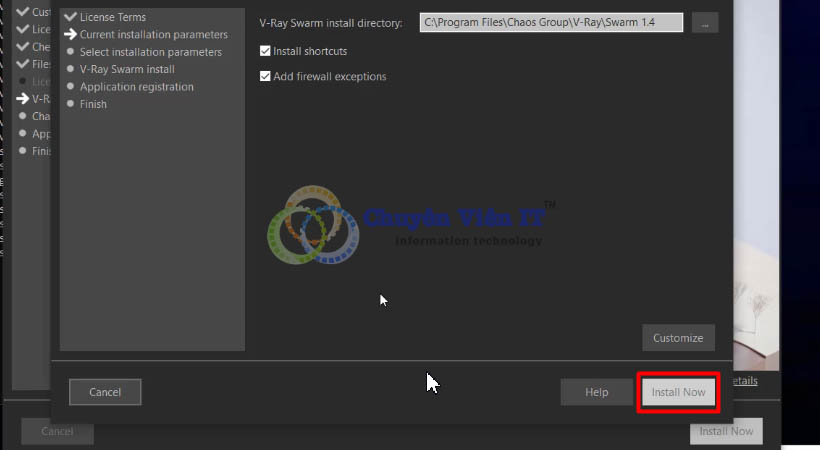
Task: Click the Chuyen Vien IT watermark logo
Action: click(312, 227)
